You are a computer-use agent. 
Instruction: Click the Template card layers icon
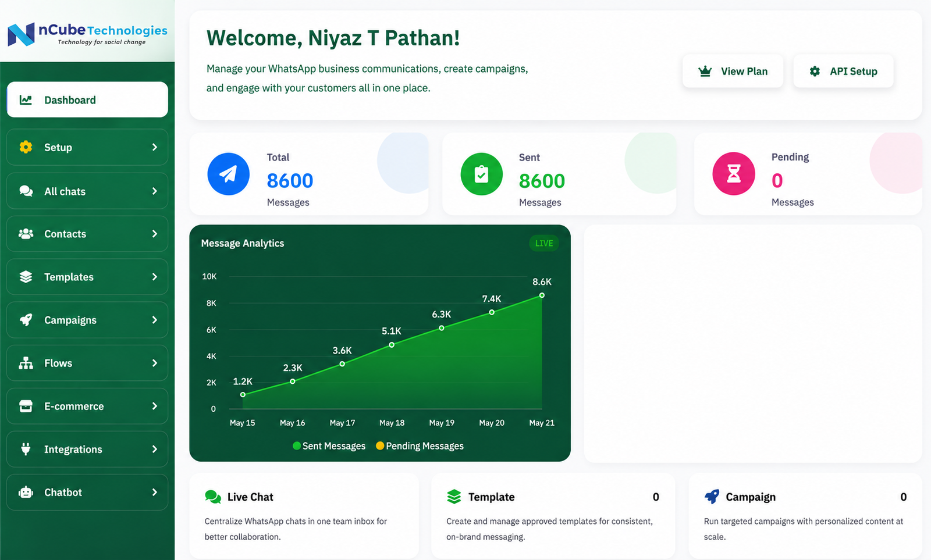point(454,497)
